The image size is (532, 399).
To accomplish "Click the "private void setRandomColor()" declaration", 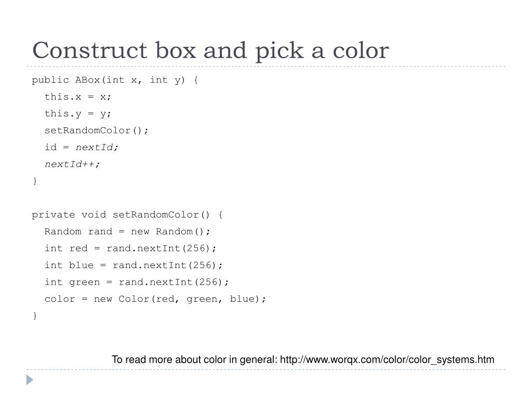I will point(127,215).
